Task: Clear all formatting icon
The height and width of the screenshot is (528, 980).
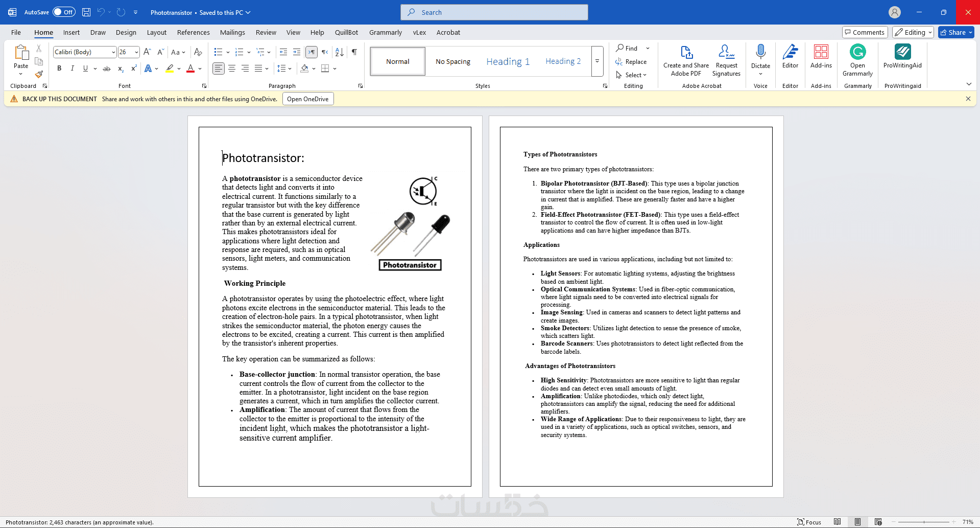Action: click(x=198, y=52)
